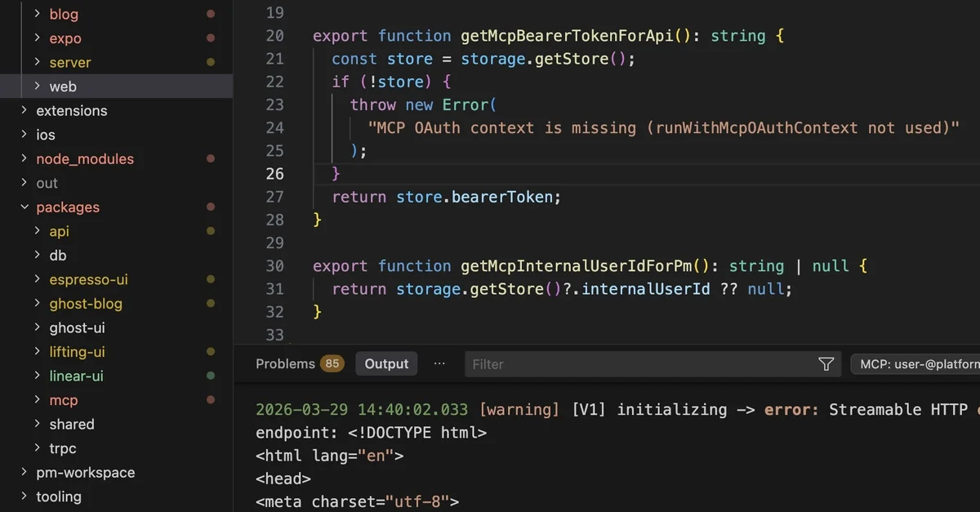The image size is (980, 512).
Task: Type in the Output Filter field
Action: 637,364
